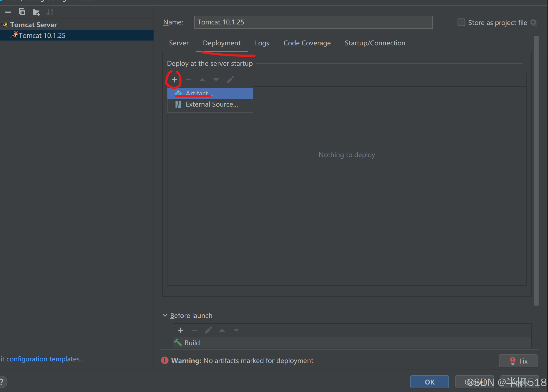The height and width of the screenshot is (392, 548).
Task: Click the red warning icon
Action: click(165, 361)
